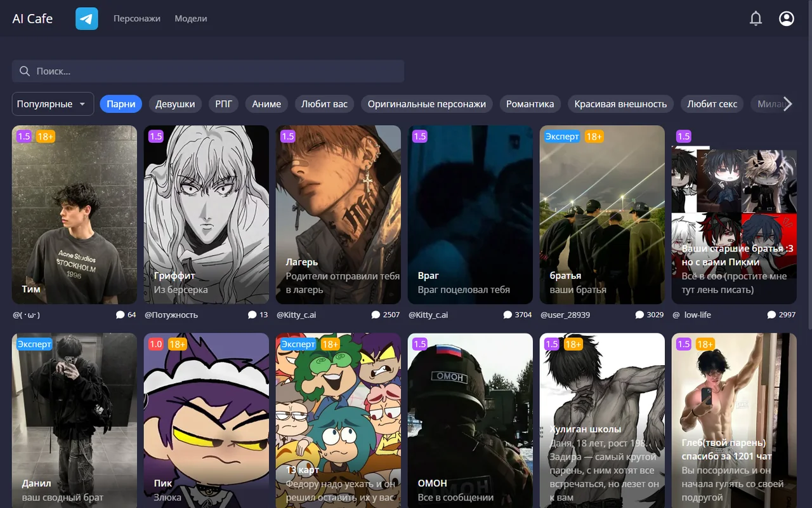The height and width of the screenshot is (508, 812).
Task: Toggle the Аниме filter chip
Action: tap(266, 104)
